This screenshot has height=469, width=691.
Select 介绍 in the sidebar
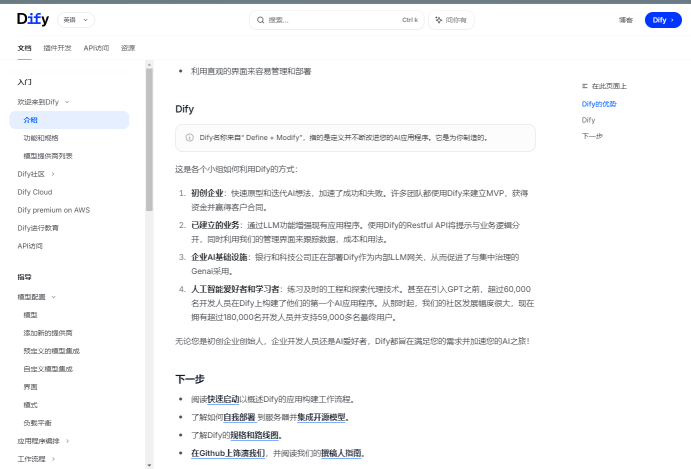[69, 120]
